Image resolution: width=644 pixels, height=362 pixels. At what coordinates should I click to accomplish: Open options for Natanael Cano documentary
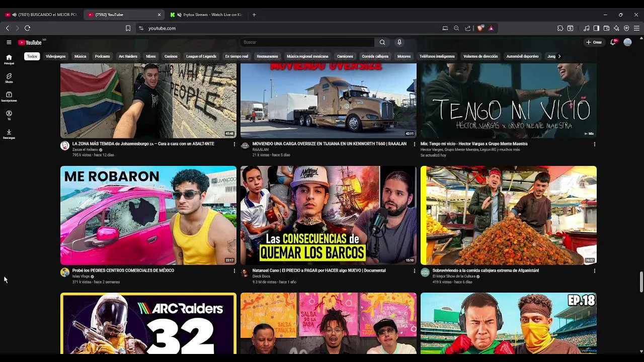pos(415,270)
